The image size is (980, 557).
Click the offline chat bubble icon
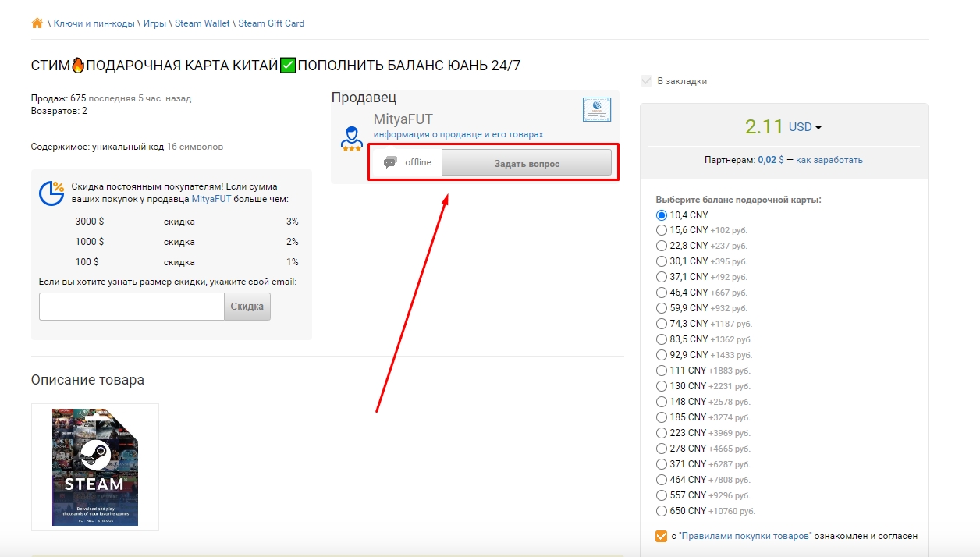pos(390,162)
